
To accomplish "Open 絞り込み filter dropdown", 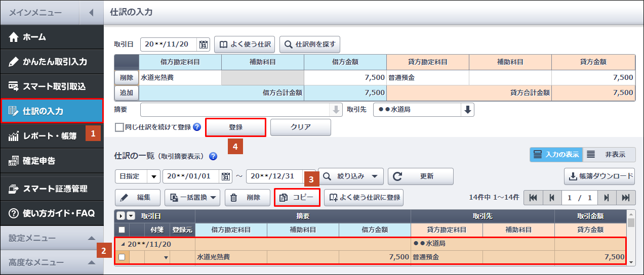I will [350, 176].
